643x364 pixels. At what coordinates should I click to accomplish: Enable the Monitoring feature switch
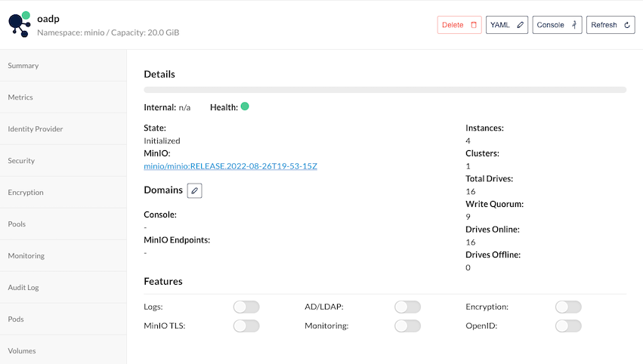click(407, 326)
